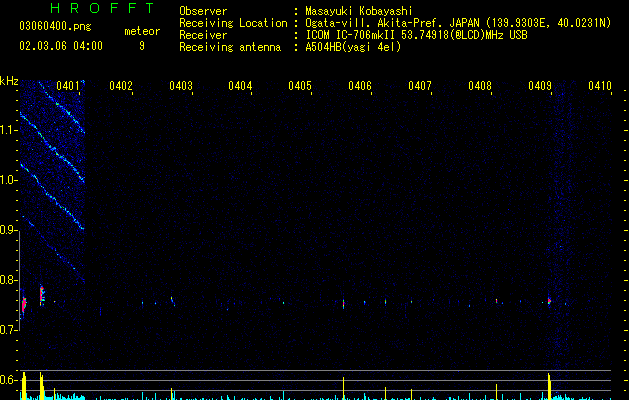Screen dimensions: 629x400
Task: Click the 1.0 kHz axis label
Action: (x=9, y=180)
